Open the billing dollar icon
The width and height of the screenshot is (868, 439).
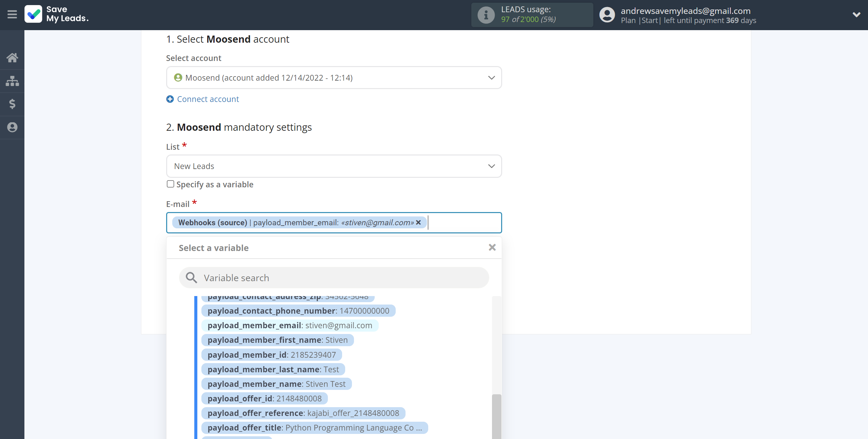tap(12, 104)
